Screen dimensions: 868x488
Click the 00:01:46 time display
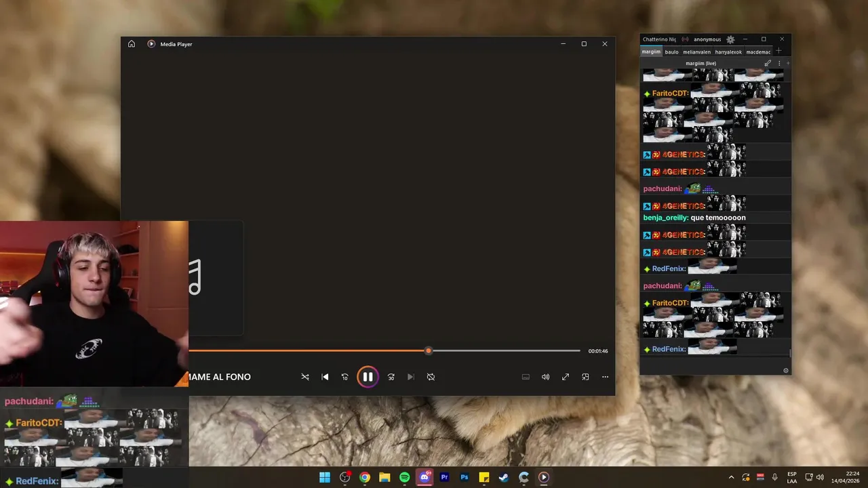coord(598,351)
